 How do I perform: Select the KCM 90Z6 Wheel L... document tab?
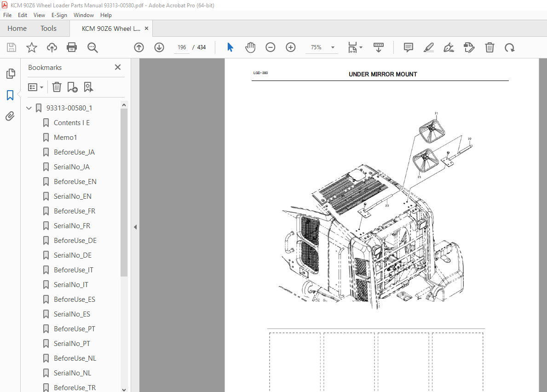[111, 29]
